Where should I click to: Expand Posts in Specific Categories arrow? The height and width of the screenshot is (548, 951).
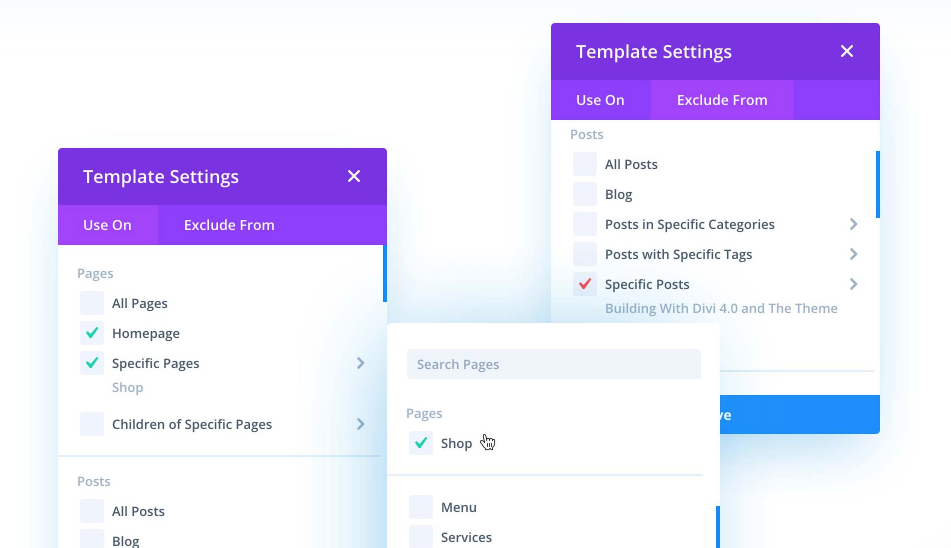854,224
